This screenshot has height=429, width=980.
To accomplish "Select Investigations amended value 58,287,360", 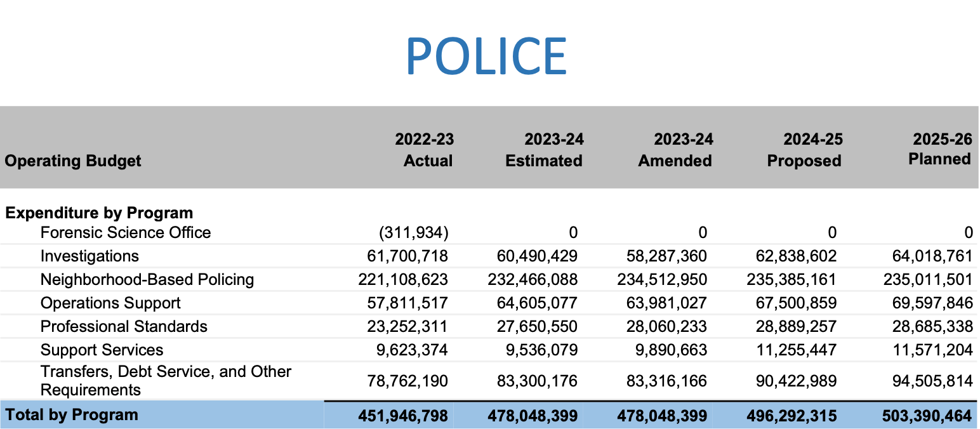I will [x=667, y=256].
